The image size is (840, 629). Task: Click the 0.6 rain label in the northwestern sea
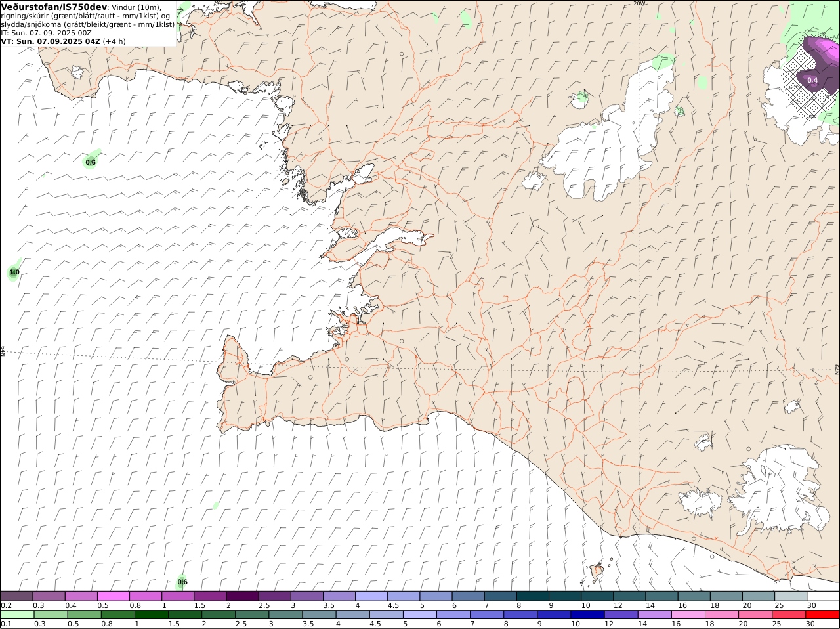click(x=91, y=162)
